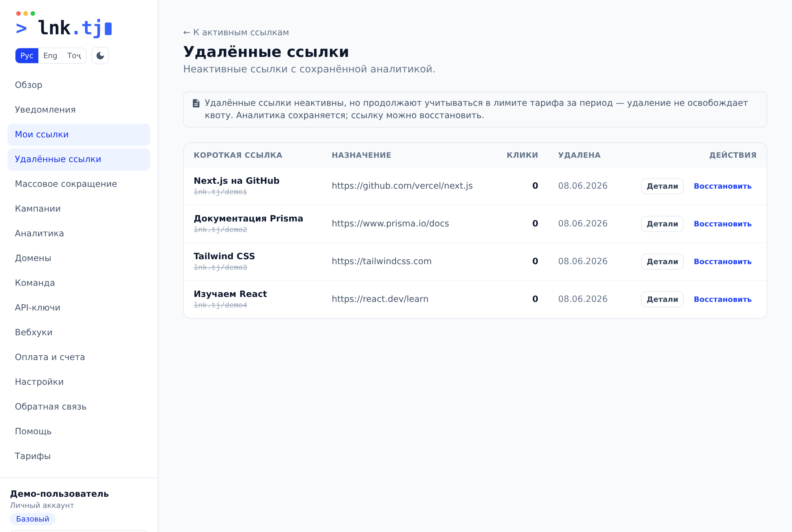Open Обратная связь
This screenshot has width=792, height=532.
(79, 407)
